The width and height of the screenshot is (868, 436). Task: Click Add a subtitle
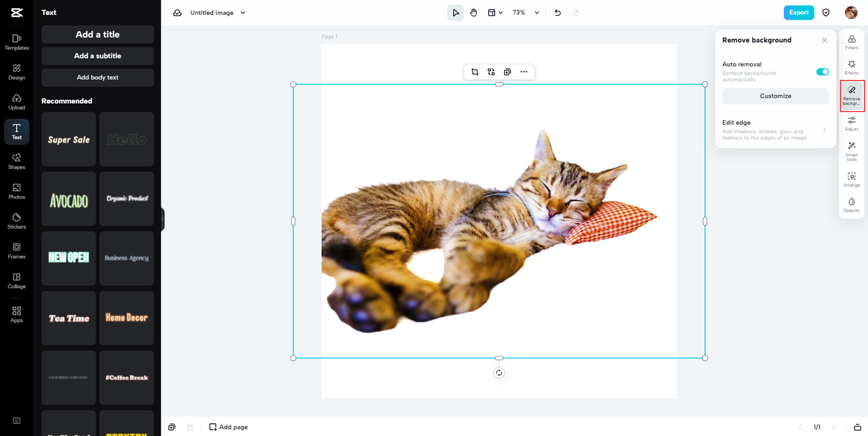(x=98, y=56)
